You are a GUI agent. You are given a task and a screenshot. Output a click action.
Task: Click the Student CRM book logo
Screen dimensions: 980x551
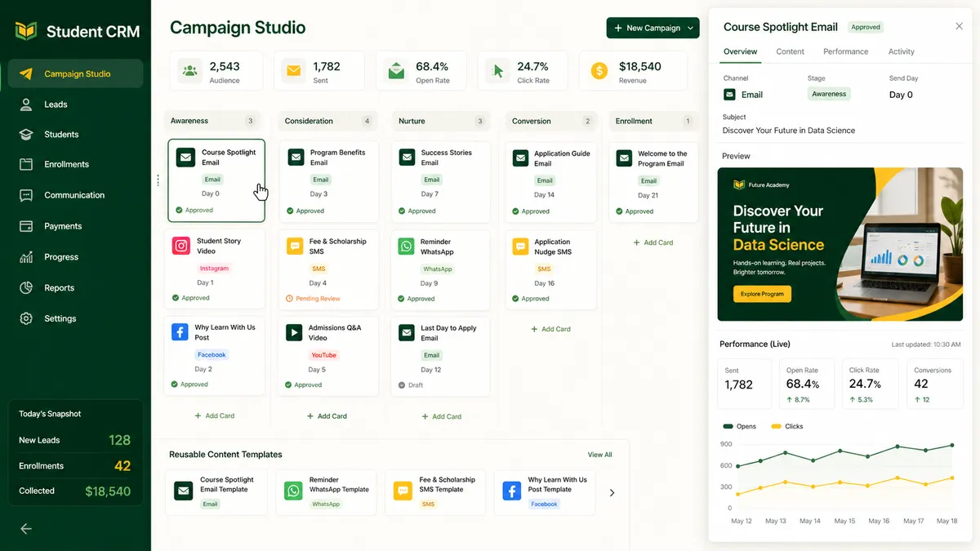pyautogui.click(x=26, y=32)
